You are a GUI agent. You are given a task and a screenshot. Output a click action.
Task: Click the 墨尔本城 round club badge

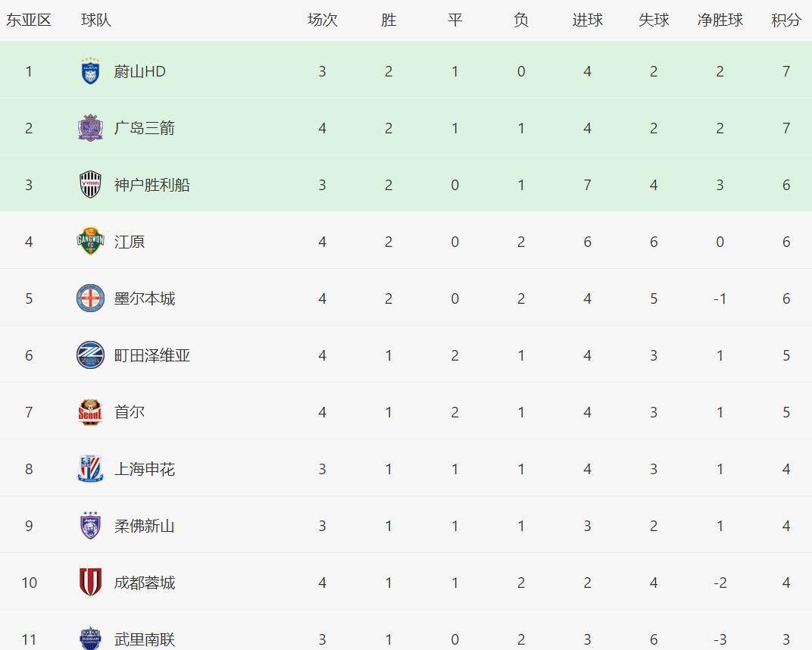coord(90,298)
